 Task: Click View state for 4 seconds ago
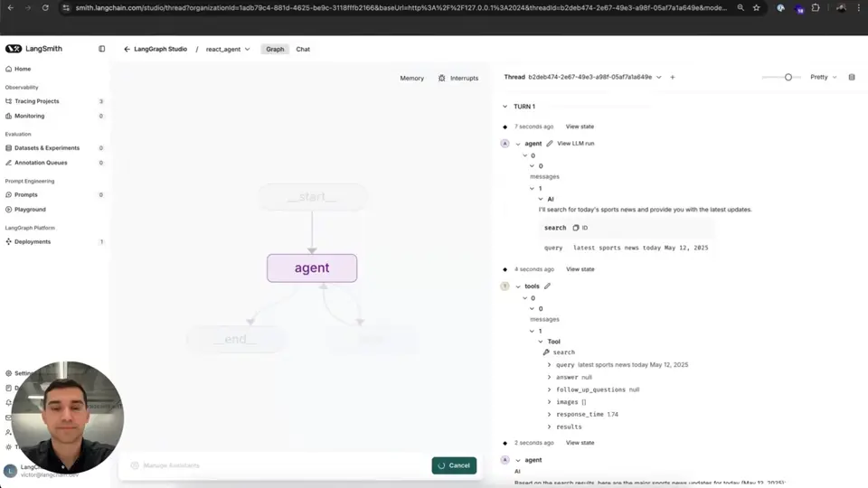point(580,269)
